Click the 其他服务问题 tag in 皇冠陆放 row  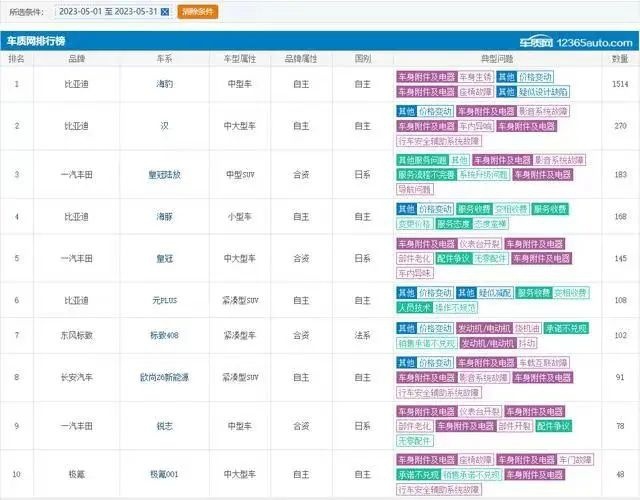click(422, 160)
